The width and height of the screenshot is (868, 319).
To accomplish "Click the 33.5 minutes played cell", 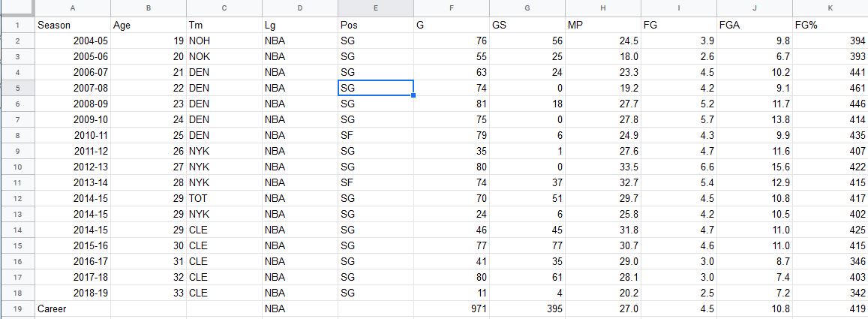I will (602, 167).
